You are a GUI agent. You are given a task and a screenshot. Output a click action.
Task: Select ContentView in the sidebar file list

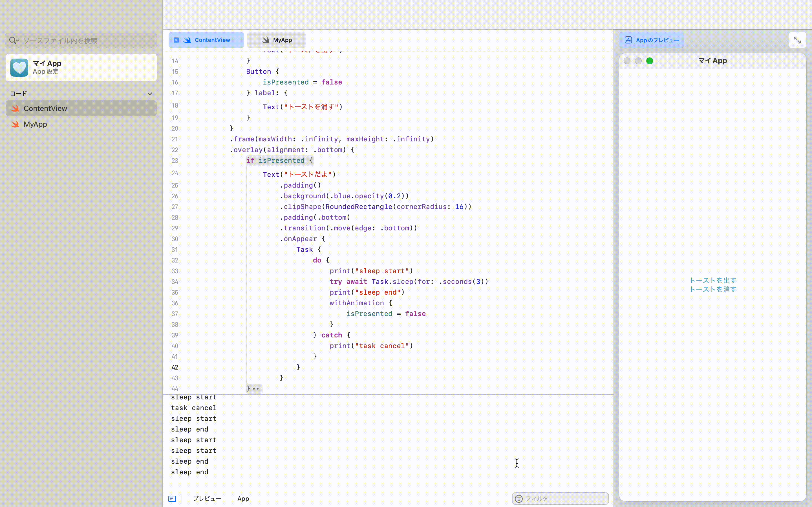pyautogui.click(x=45, y=108)
